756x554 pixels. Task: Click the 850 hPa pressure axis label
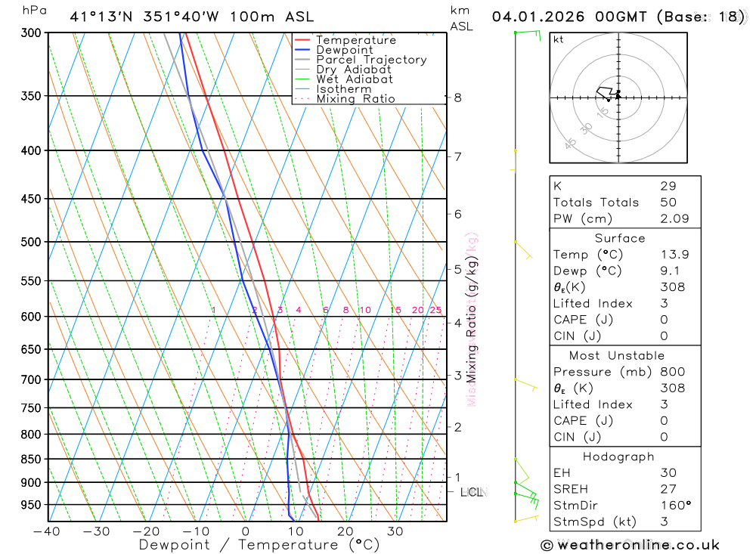tap(31, 460)
